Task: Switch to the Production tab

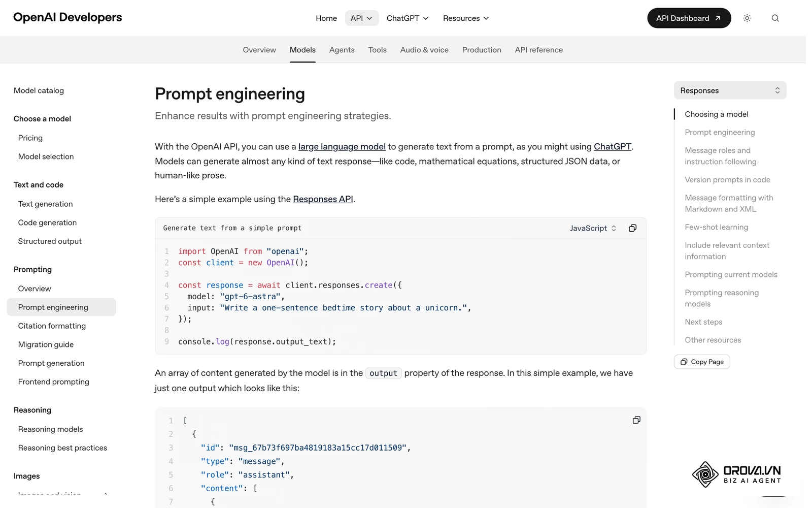Action: 482,50
